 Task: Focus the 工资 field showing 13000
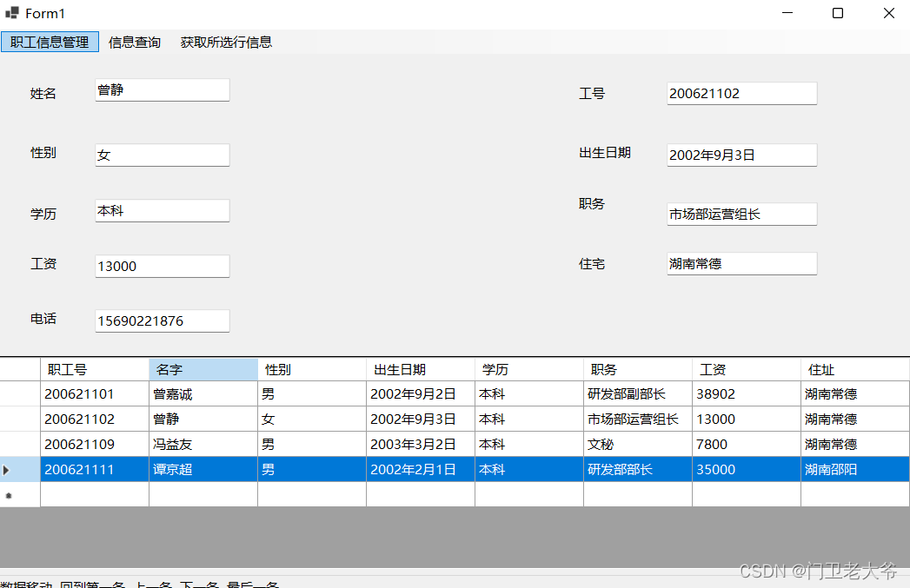(x=163, y=266)
